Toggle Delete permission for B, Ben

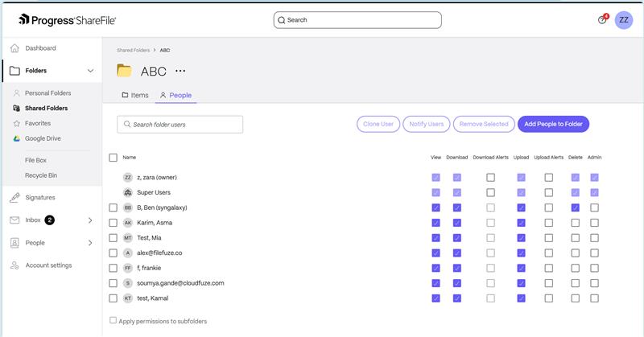[x=575, y=208]
